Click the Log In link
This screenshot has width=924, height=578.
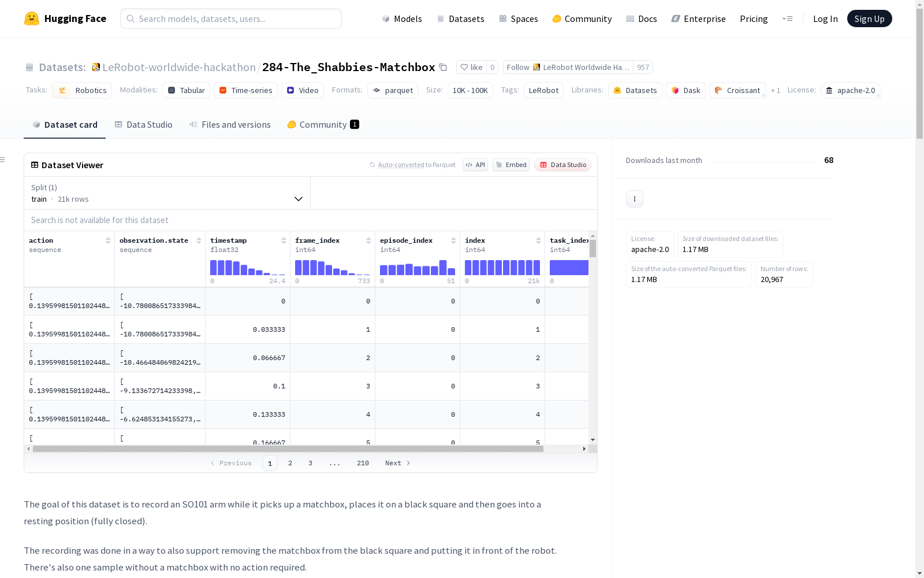coord(825,18)
